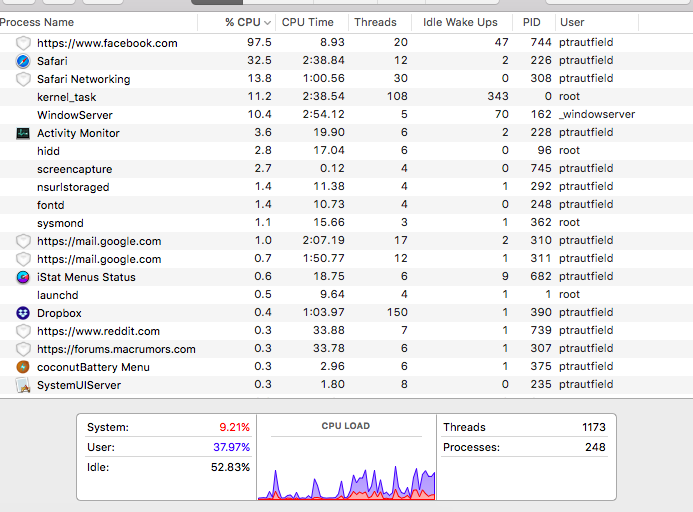Viewport: 693px width, 512px height.
Task: Sort by the PID column header
Action: click(532, 22)
